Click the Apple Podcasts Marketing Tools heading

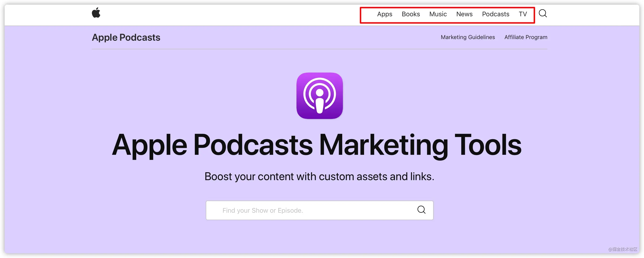pos(316,145)
